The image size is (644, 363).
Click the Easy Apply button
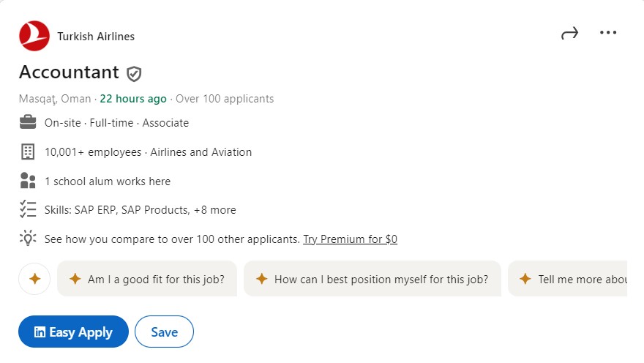[x=73, y=332]
